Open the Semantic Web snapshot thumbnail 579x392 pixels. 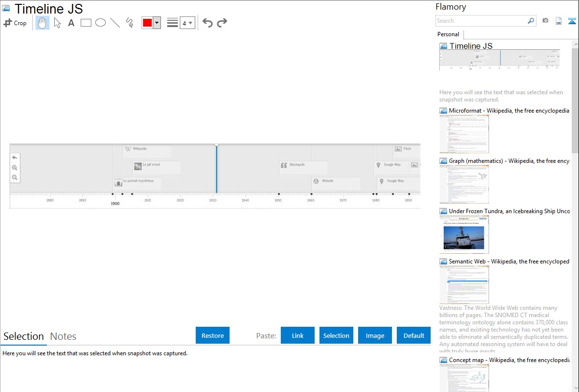[x=464, y=285]
